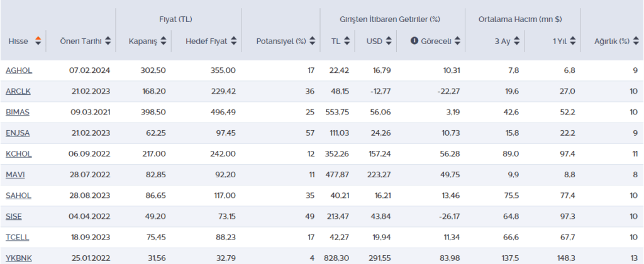Click the Hisse column header label
Screen dimensions: 644x264
tap(18, 41)
